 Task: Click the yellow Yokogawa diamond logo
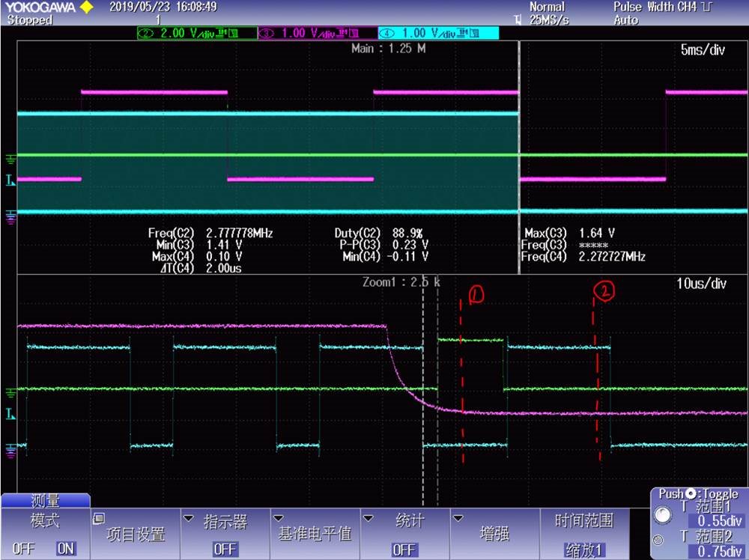86,7
